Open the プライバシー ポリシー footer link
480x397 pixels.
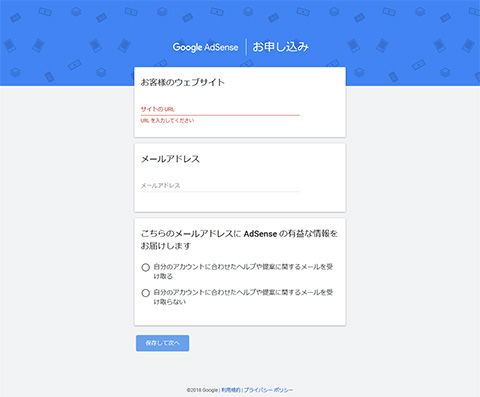click(268, 390)
